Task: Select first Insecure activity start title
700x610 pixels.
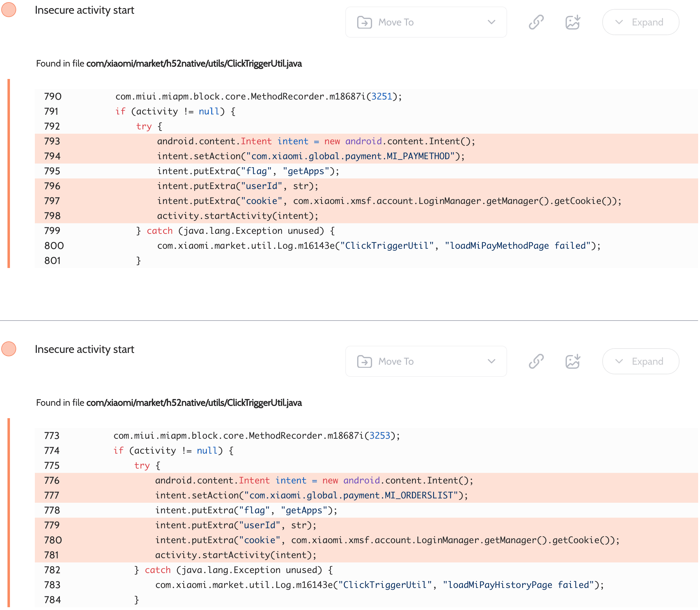Action: pos(85,10)
